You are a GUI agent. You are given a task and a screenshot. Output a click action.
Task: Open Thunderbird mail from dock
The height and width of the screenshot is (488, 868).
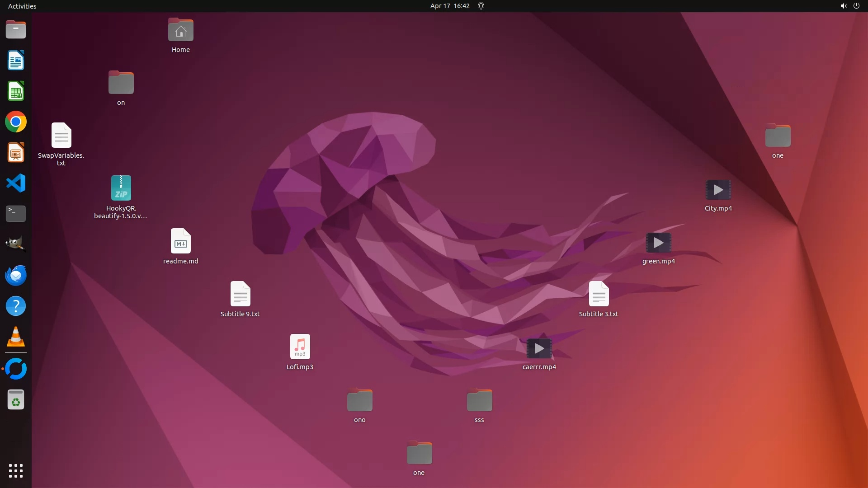click(16, 275)
